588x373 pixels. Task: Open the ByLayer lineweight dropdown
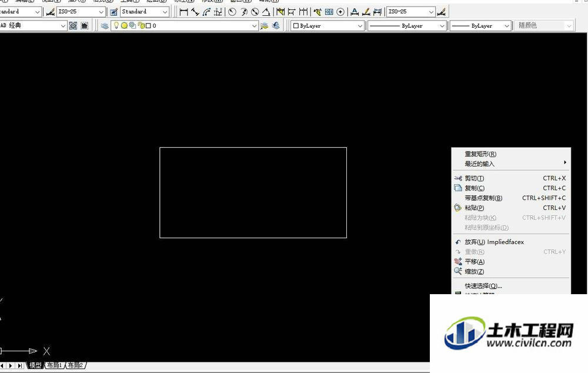pyautogui.click(x=507, y=25)
